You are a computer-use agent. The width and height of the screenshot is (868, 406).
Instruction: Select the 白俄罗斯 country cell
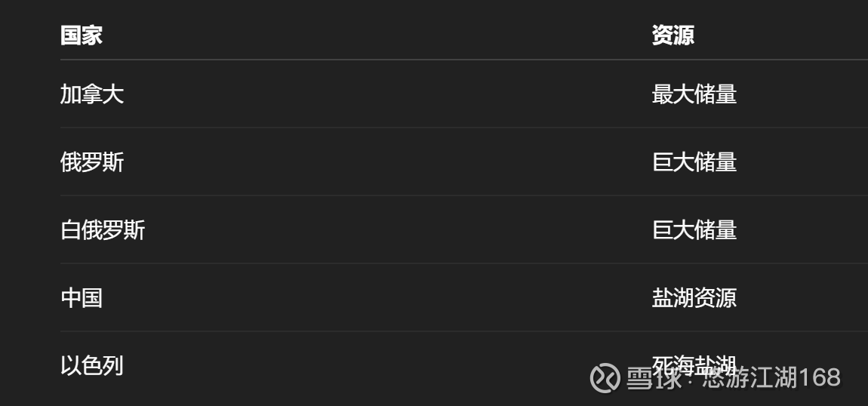click(103, 230)
